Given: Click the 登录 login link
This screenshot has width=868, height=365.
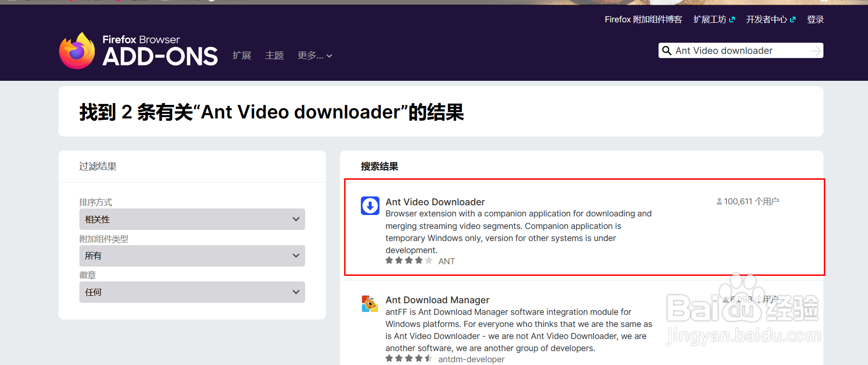Looking at the screenshot, I should [x=816, y=20].
